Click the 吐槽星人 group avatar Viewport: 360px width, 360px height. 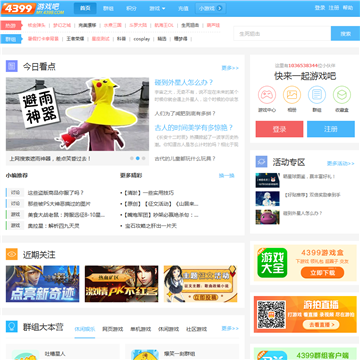click(x=25, y=354)
